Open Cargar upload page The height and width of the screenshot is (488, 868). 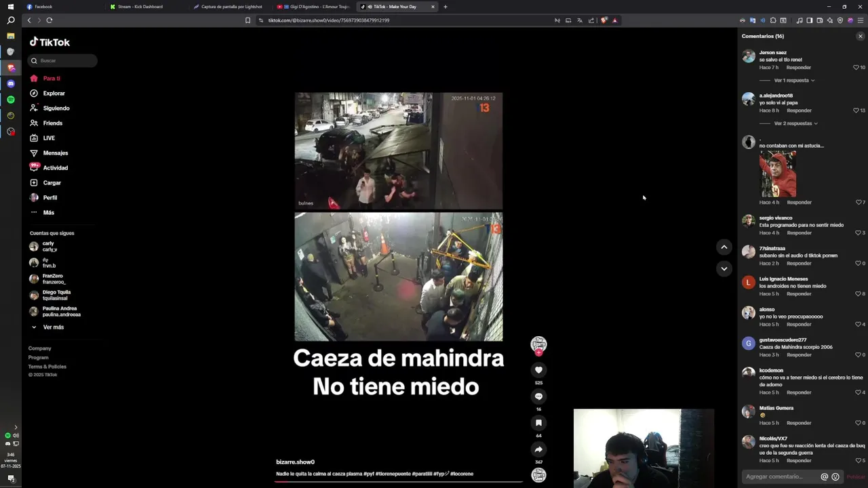(x=45, y=183)
